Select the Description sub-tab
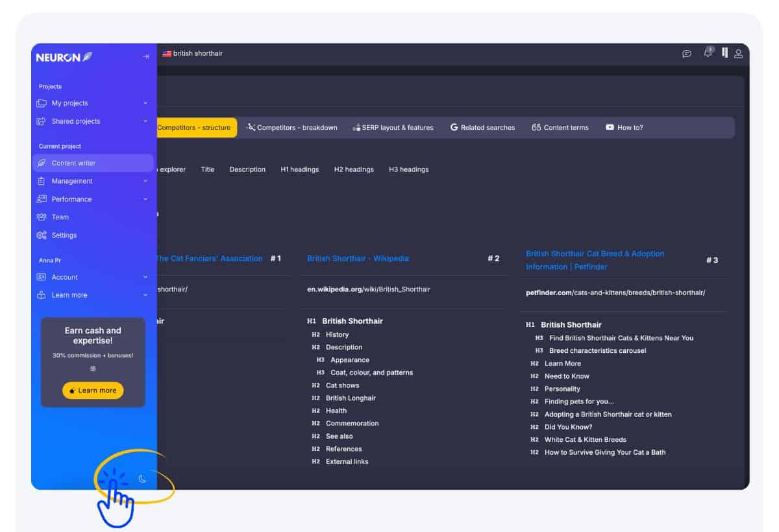The width and height of the screenshot is (779, 532). 247,169
